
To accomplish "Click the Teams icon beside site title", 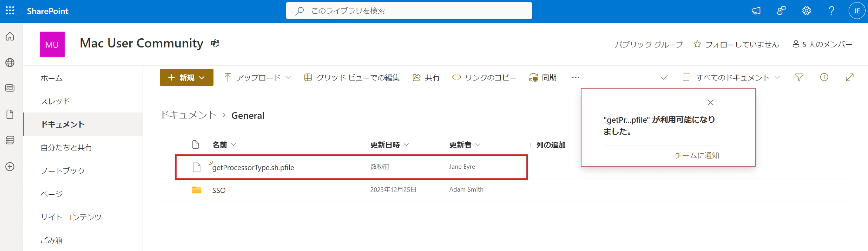I will click(215, 43).
